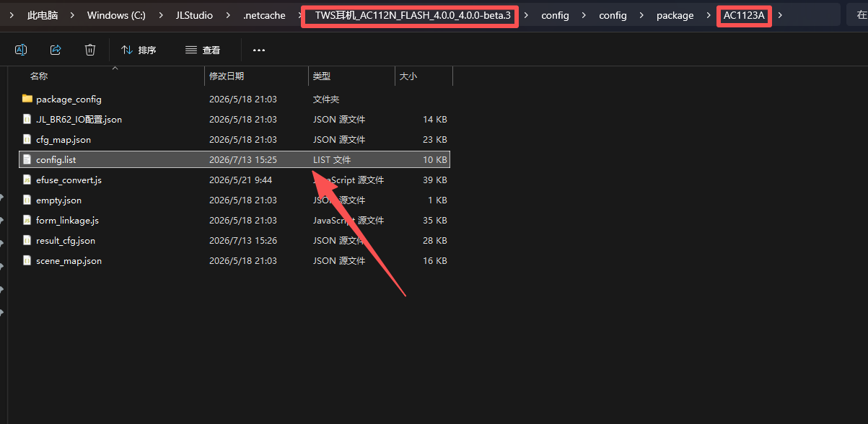Select the file name scene_map.json

click(69, 260)
